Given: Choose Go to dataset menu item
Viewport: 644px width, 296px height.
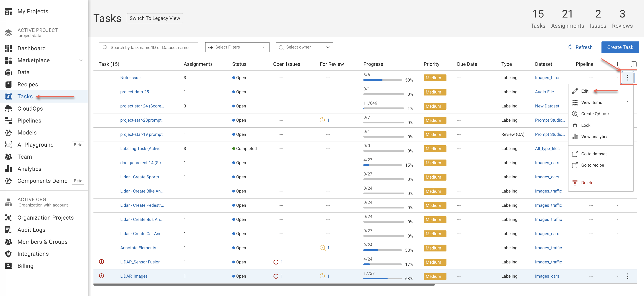Looking at the screenshot, I should [x=601, y=154].
